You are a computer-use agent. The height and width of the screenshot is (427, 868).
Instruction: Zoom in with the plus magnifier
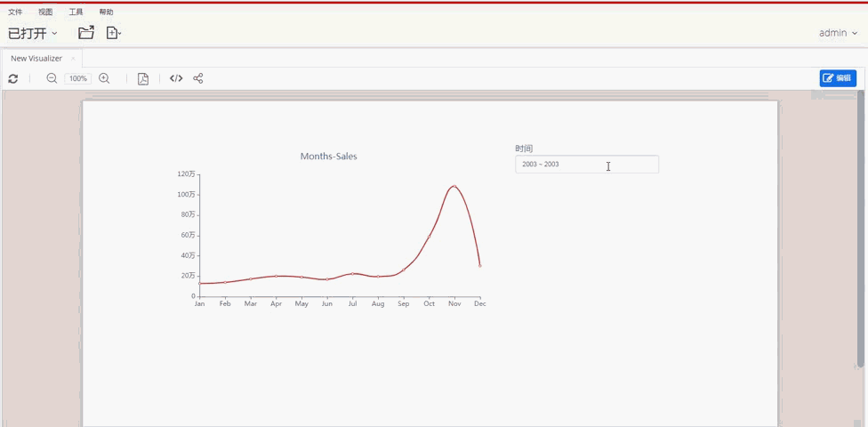click(104, 78)
